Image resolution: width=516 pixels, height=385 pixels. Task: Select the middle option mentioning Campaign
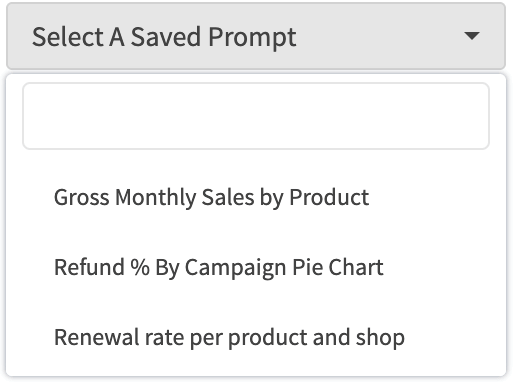click(256, 267)
